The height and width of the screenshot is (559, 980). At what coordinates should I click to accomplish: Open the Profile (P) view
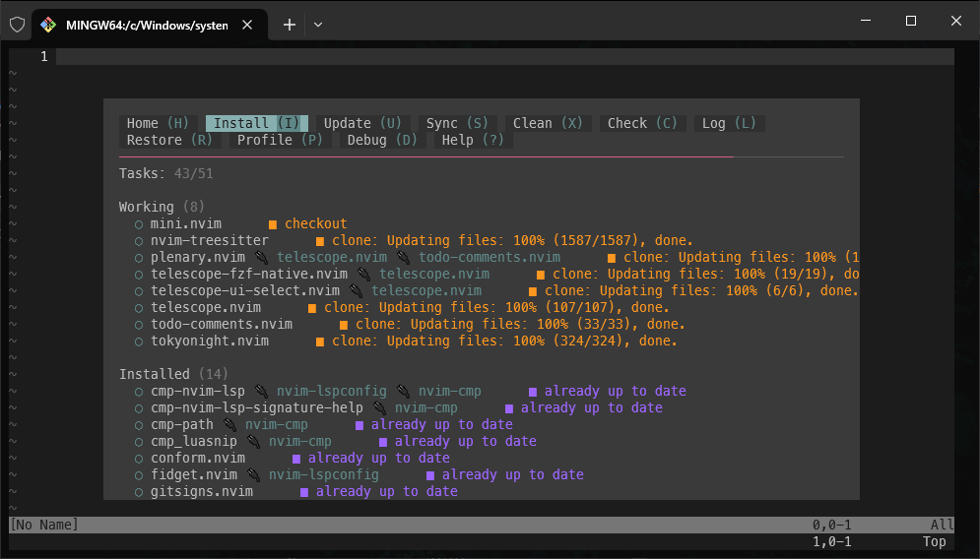pyautogui.click(x=280, y=140)
